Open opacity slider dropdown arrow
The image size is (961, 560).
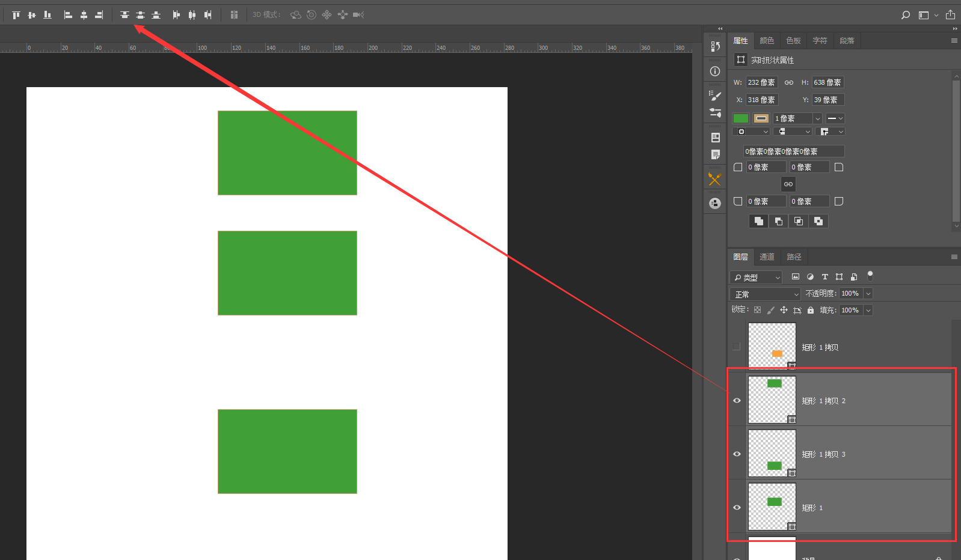tap(868, 293)
